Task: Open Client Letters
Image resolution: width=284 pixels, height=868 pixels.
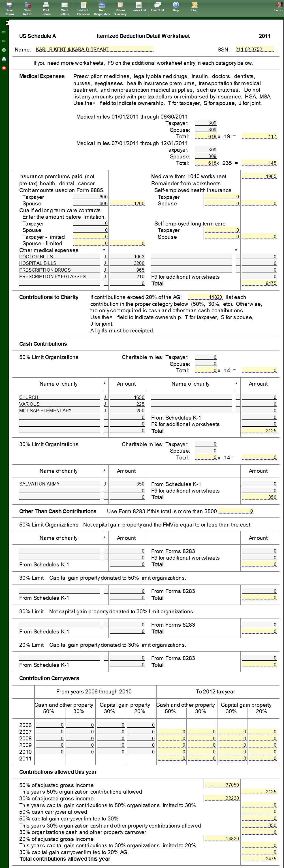Action: pos(65,8)
